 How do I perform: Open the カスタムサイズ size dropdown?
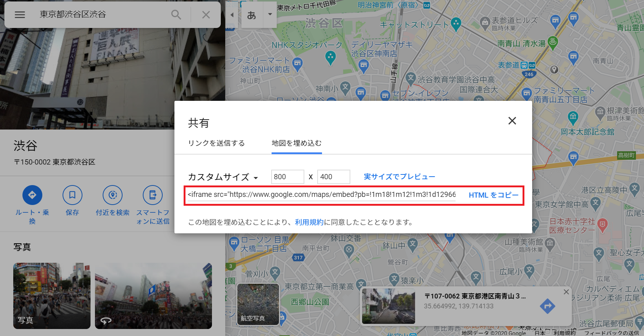pyautogui.click(x=223, y=177)
